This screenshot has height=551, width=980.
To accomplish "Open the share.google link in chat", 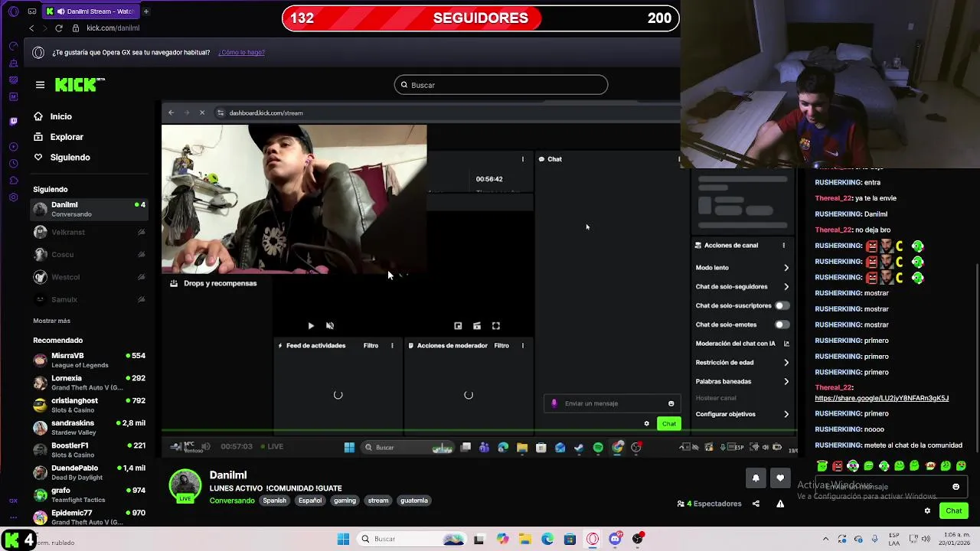I will [881, 399].
